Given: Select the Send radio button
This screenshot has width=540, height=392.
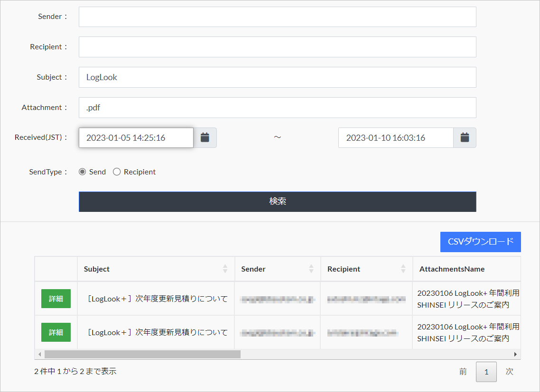Looking at the screenshot, I should coord(83,172).
